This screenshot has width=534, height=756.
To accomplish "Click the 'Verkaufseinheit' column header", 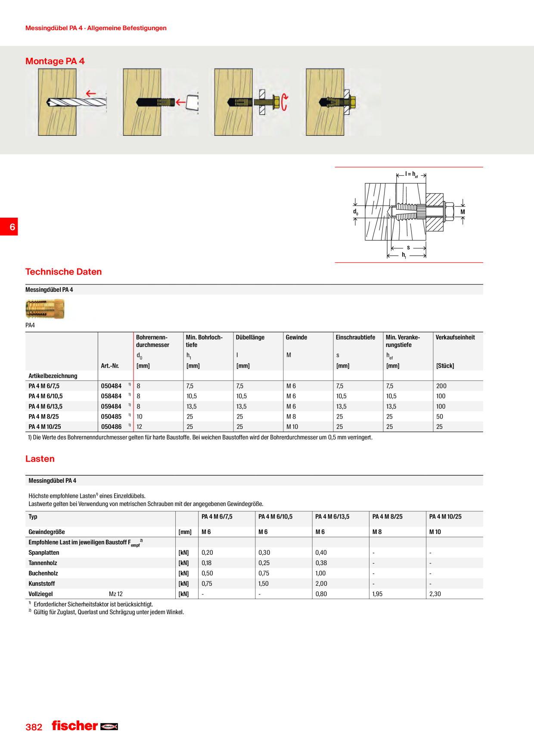I will pos(455,337).
